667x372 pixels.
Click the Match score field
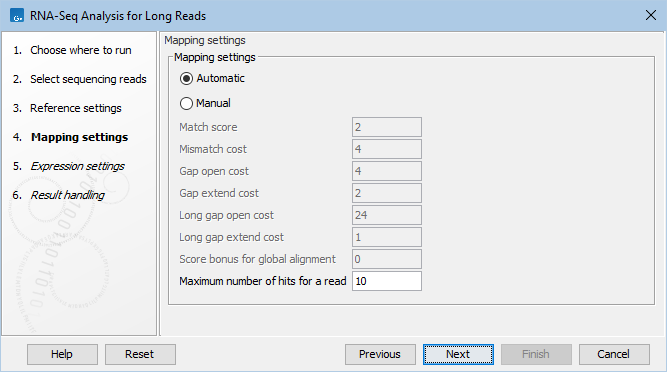coord(387,127)
